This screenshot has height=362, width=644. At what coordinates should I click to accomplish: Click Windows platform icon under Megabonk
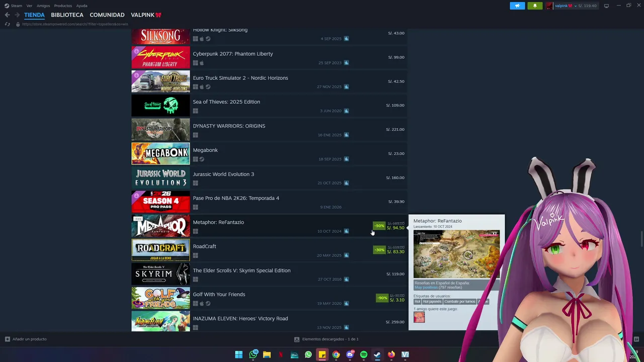(195, 159)
